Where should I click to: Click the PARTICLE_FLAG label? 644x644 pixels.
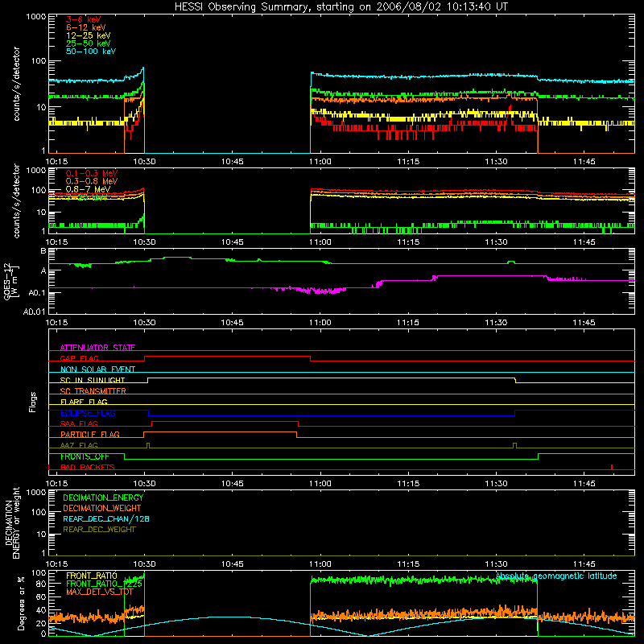click(90, 435)
